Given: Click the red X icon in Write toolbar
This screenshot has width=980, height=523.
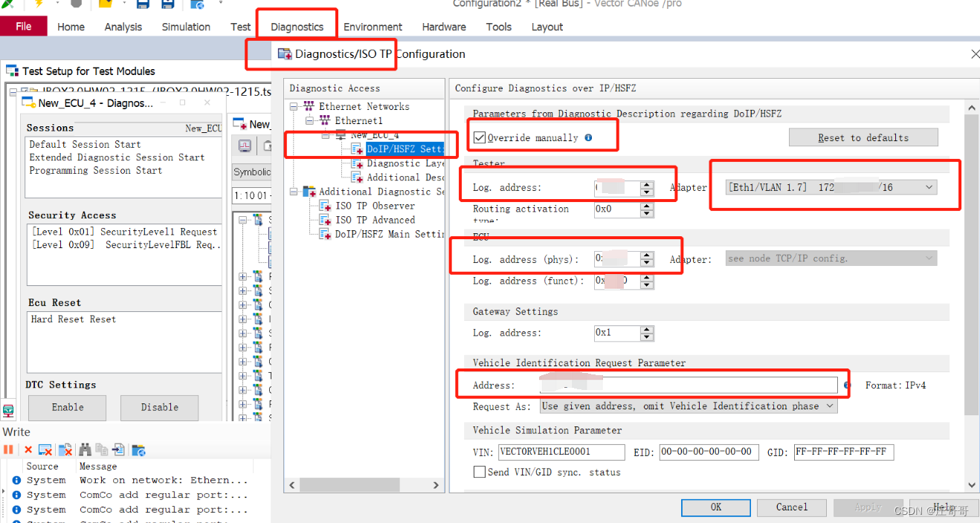Looking at the screenshot, I should tap(28, 449).
